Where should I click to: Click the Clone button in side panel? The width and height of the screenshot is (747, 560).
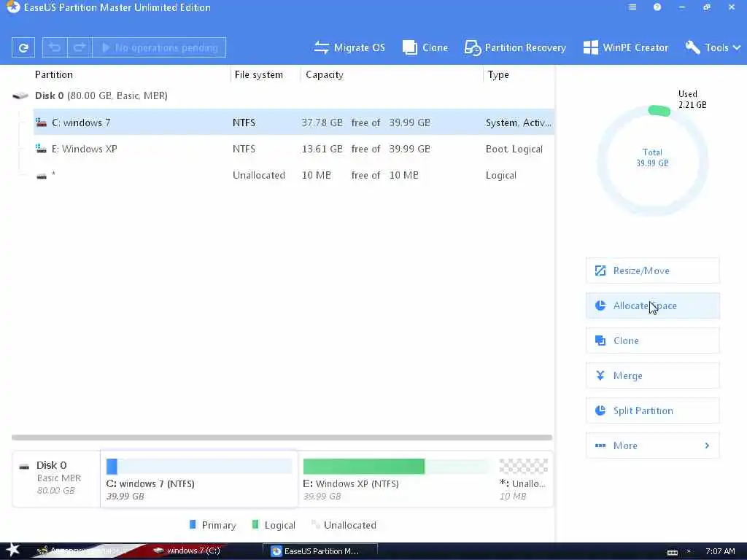(x=653, y=341)
